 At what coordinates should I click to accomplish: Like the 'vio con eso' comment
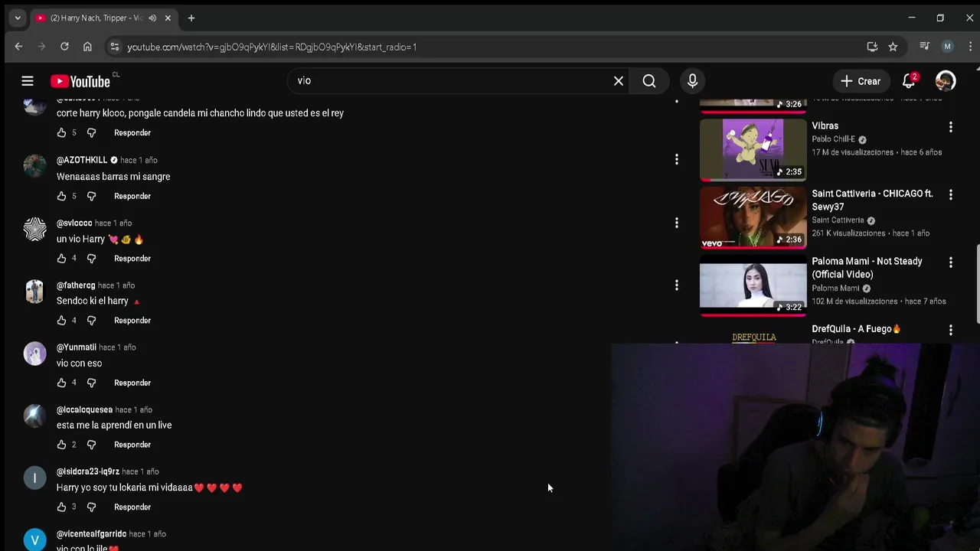61,383
